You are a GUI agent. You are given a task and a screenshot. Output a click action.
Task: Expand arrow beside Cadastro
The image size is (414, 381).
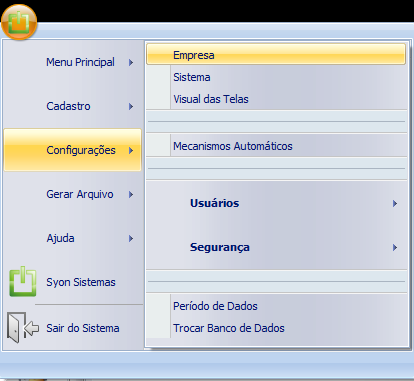coord(131,106)
